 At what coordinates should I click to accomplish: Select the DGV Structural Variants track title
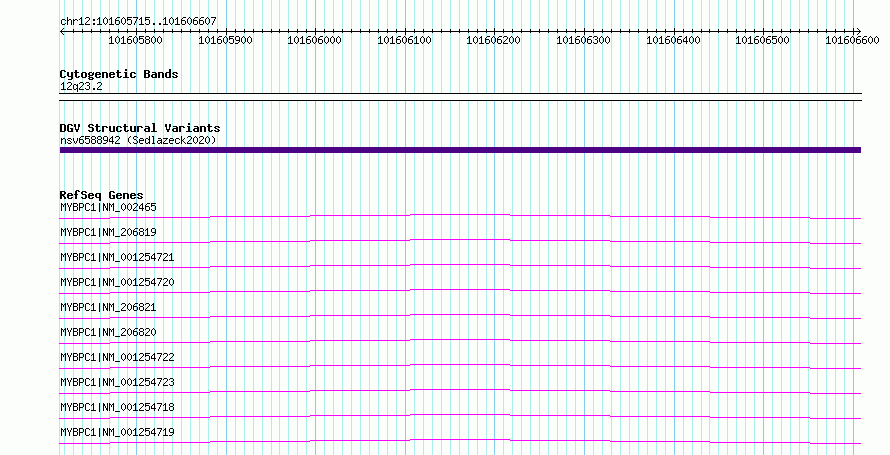coord(140,128)
